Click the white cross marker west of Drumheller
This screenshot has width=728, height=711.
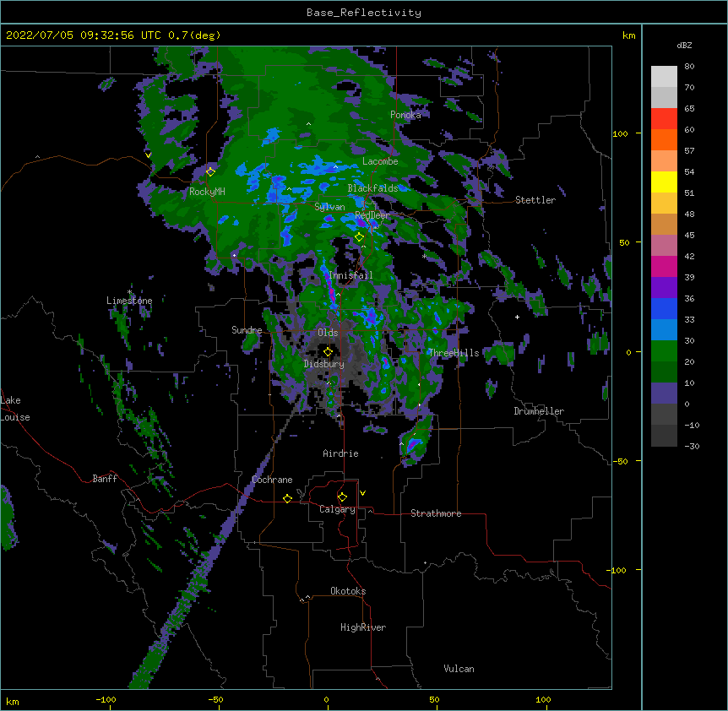click(517, 317)
